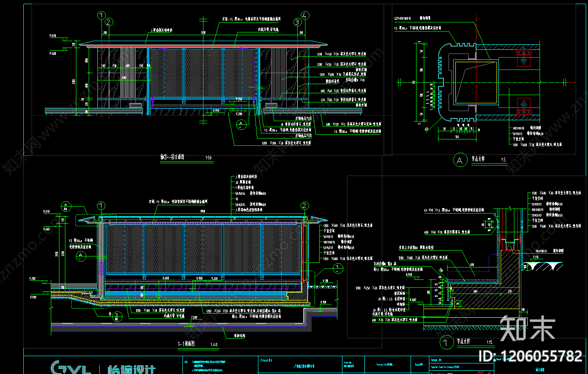Screen dimensions: 588x374
Task: Click grid bubble 3 above the top elevation
Action: pyautogui.click(x=298, y=22)
